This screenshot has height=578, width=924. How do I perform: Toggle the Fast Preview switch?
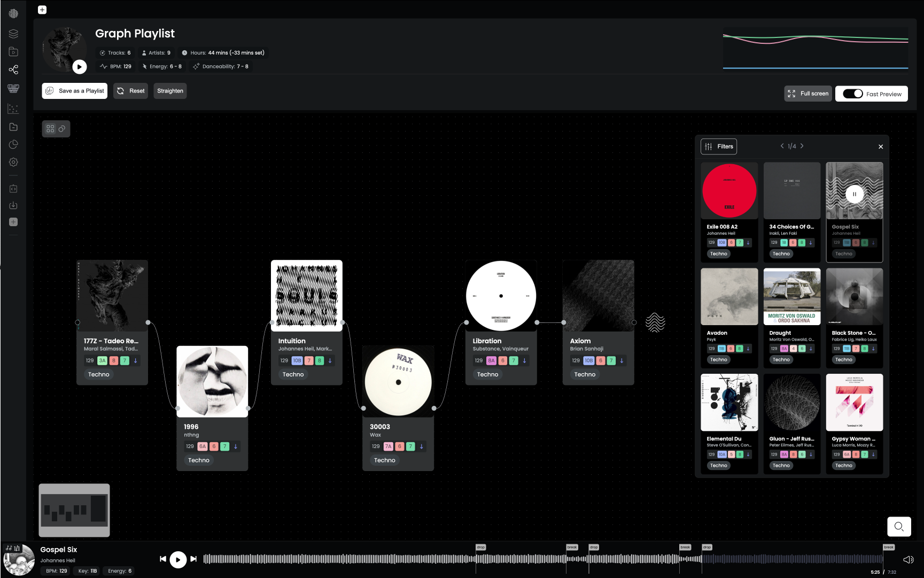point(853,94)
